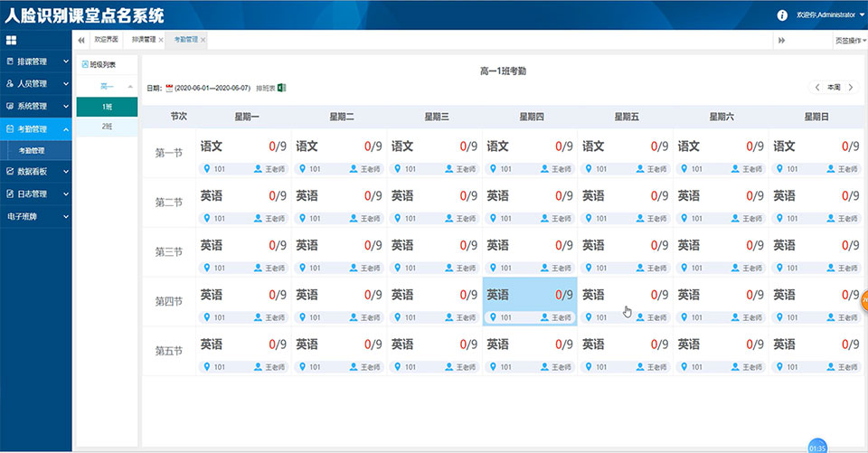Expand the 排课管理 menu chevron

[x=66, y=61]
